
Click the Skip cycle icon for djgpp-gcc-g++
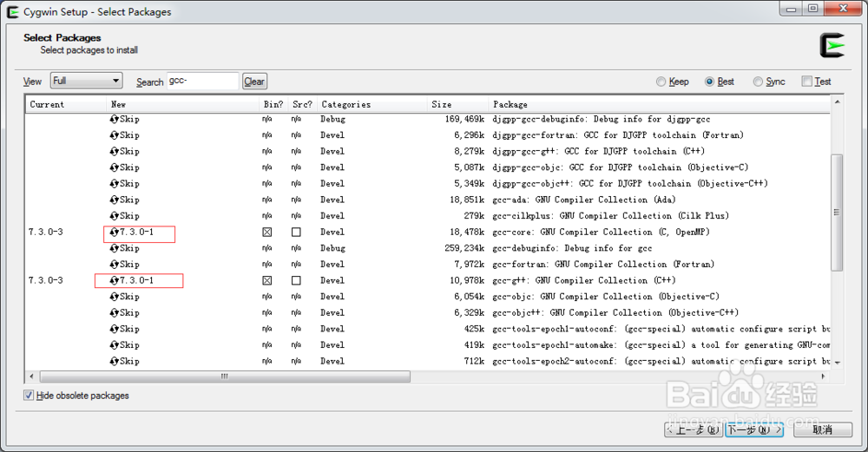click(x=114, y=151)
